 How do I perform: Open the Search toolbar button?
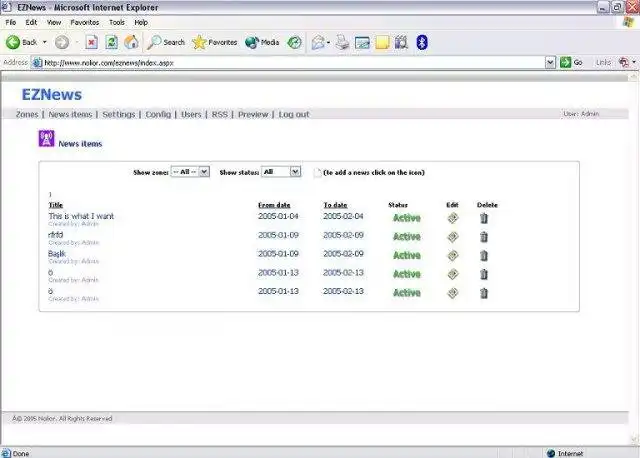[166, 42]
